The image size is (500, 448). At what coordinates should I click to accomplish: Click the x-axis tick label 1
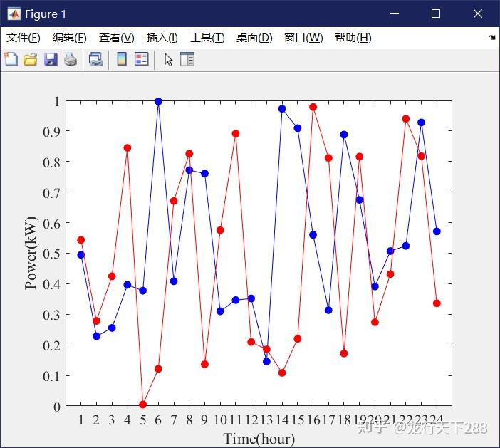pyautogui.click(x=81, y=420)
